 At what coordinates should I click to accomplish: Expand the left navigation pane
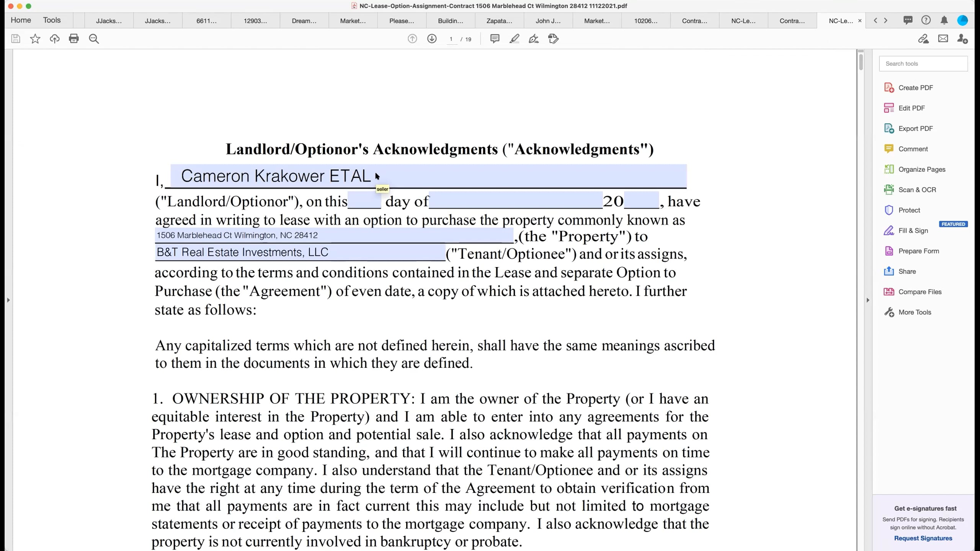[x=8, y=300]
